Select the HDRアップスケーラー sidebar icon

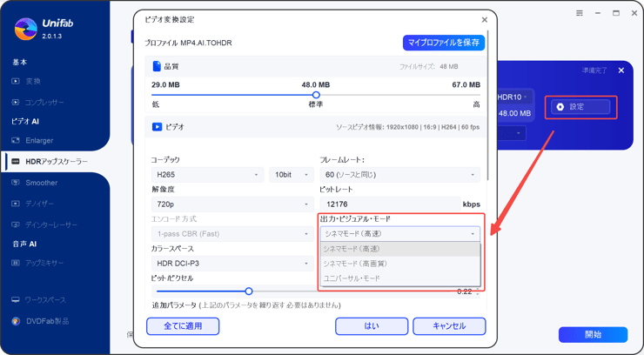click(16, 162)
